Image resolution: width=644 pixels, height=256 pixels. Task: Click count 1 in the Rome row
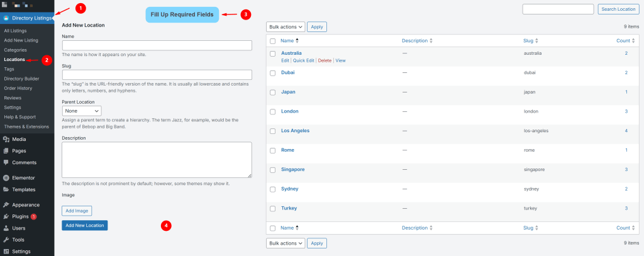pyautogui.click(x=626, y=150)
